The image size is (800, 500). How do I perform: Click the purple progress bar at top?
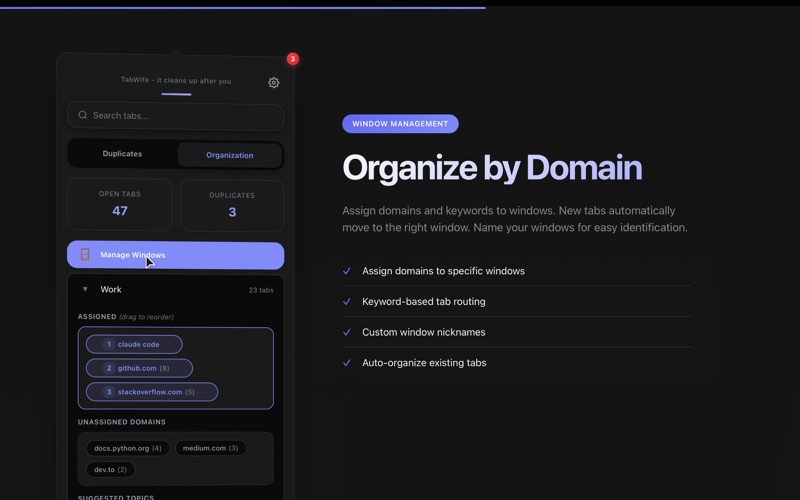(243, 8)
